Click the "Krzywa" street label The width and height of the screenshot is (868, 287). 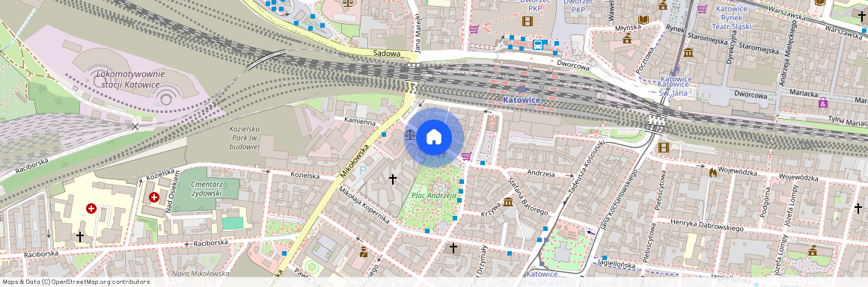490,209
